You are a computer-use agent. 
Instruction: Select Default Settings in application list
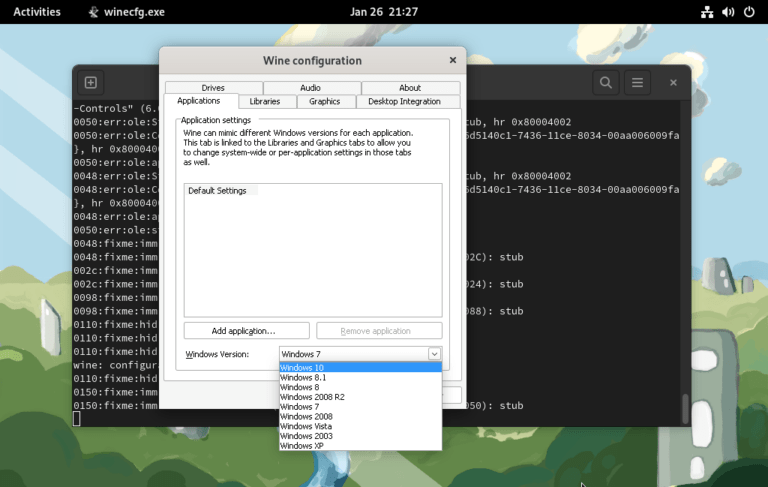pyautogui.click(x=217, y=191)
